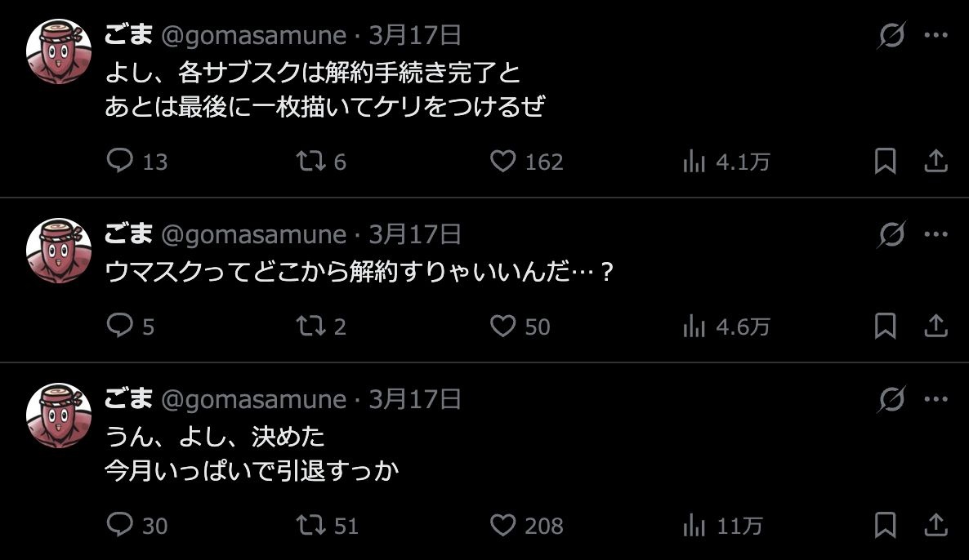Repost the 引退すっか tweet
This screenshot has height=560, width=969.
(310, 525)
